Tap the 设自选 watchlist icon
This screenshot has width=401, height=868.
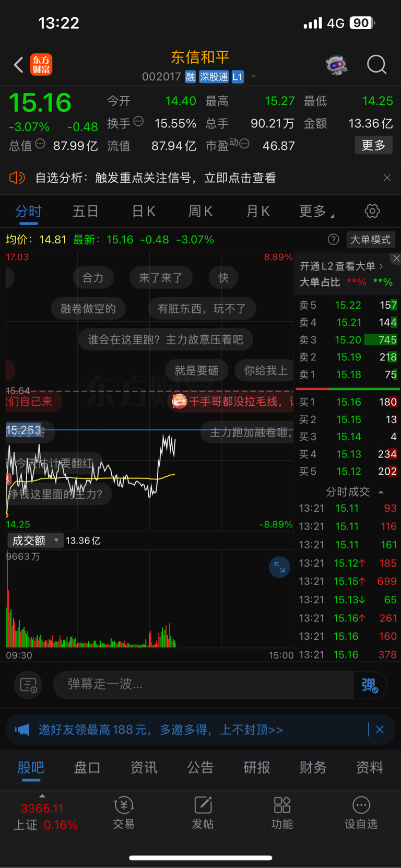pyautogui.click(x=361, y=813)
